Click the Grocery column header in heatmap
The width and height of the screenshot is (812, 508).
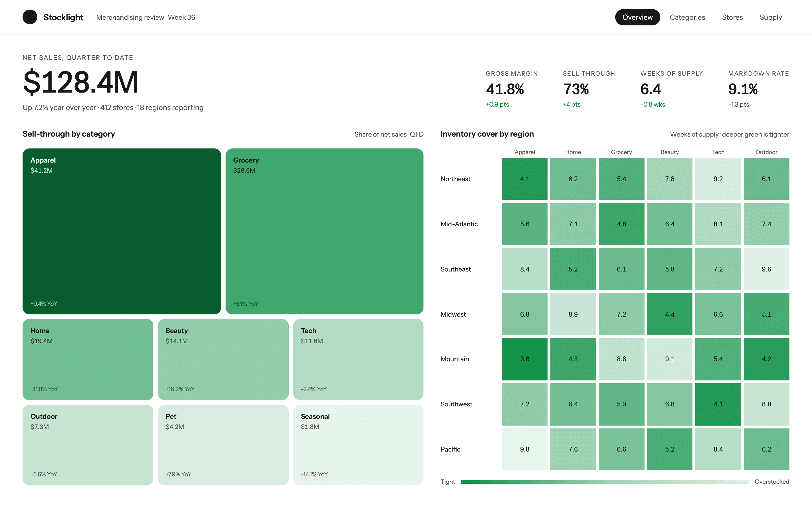coord(621,152)
